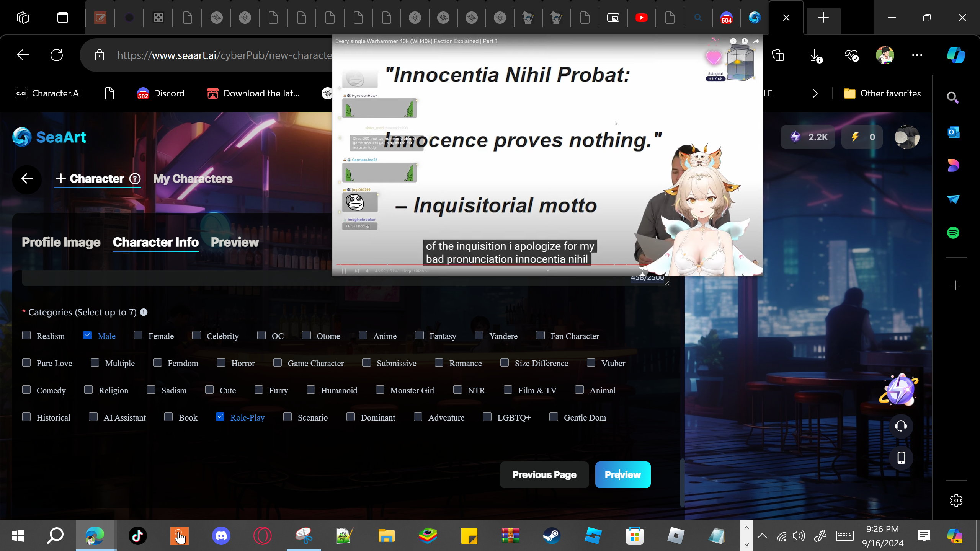
Task: Expand the favorites bar overflow chevron
Action: click(815, 93)
